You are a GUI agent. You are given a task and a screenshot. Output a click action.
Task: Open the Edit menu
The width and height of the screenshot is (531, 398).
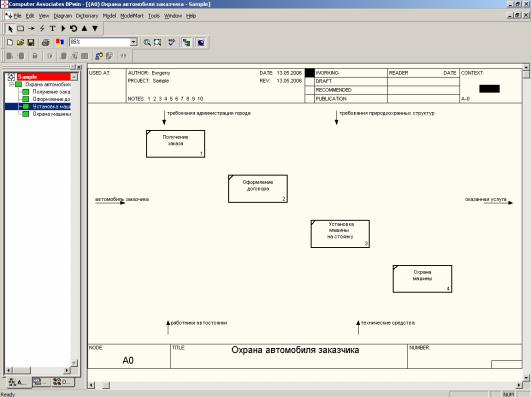click(x=30, y=16)
